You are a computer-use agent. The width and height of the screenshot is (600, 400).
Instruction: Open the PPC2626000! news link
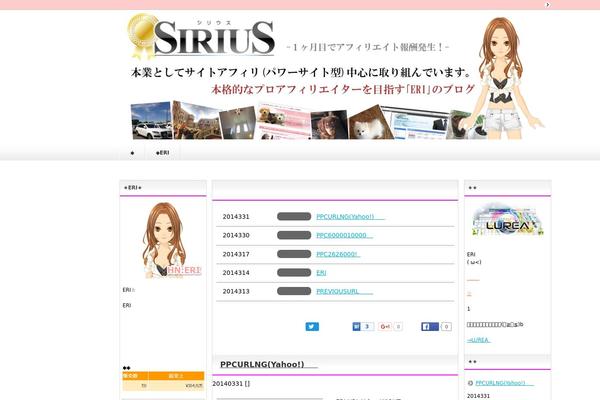point(338,254)
